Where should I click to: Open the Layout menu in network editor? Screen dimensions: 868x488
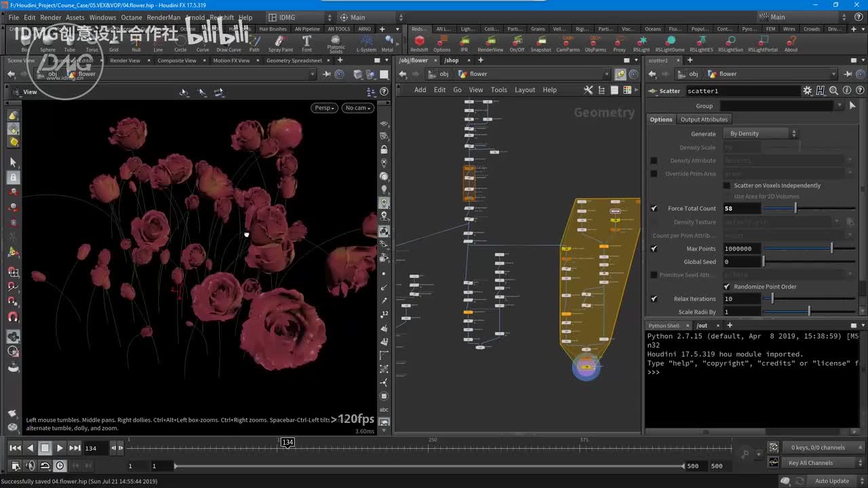tap(524, 90)
